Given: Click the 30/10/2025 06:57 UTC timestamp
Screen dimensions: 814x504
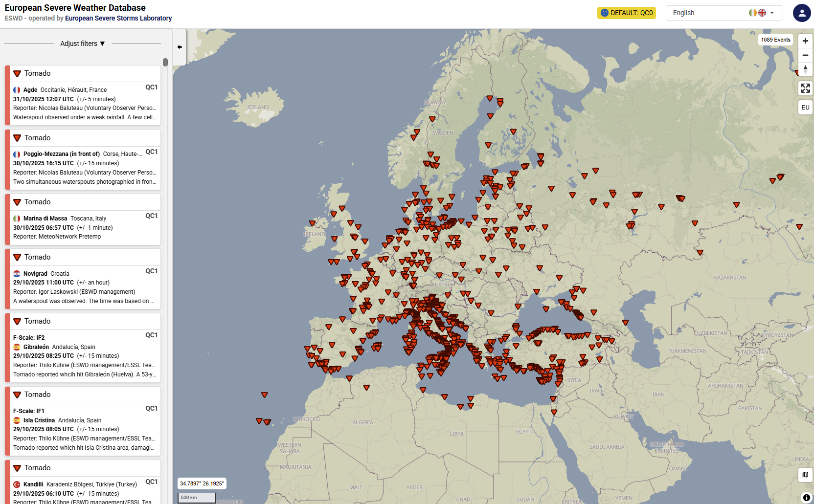Looking at the screenshot, I should coord(44,228).
